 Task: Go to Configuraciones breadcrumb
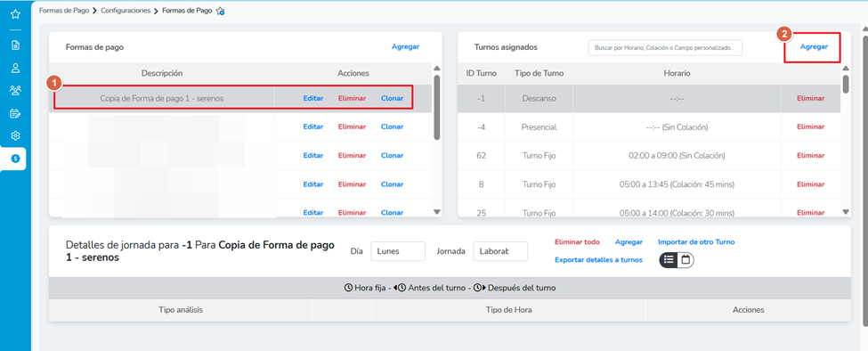pos(126,11)
